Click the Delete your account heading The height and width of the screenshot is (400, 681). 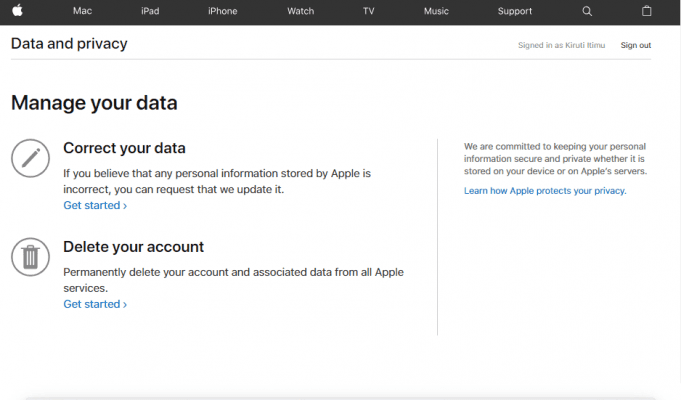[x=133, y=247]
